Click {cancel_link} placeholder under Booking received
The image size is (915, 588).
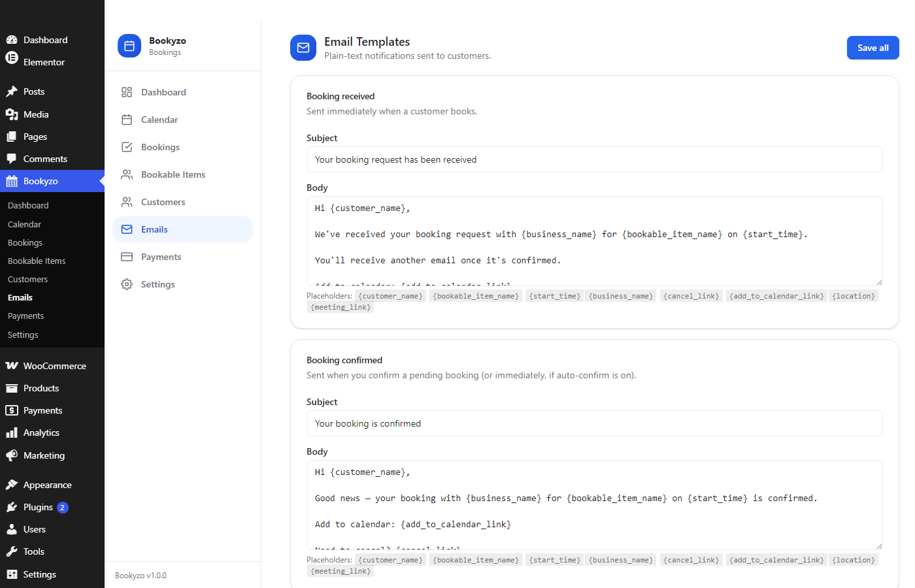pos(691,296)
